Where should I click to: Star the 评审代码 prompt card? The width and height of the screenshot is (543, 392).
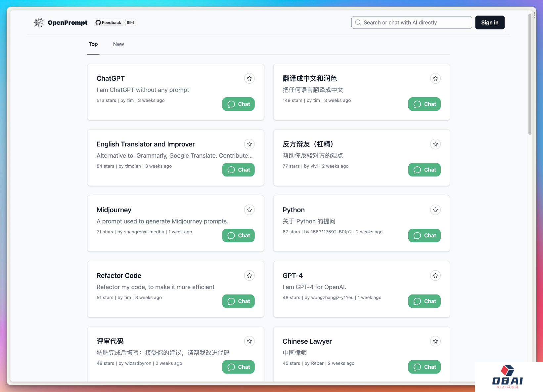[249, 341]
